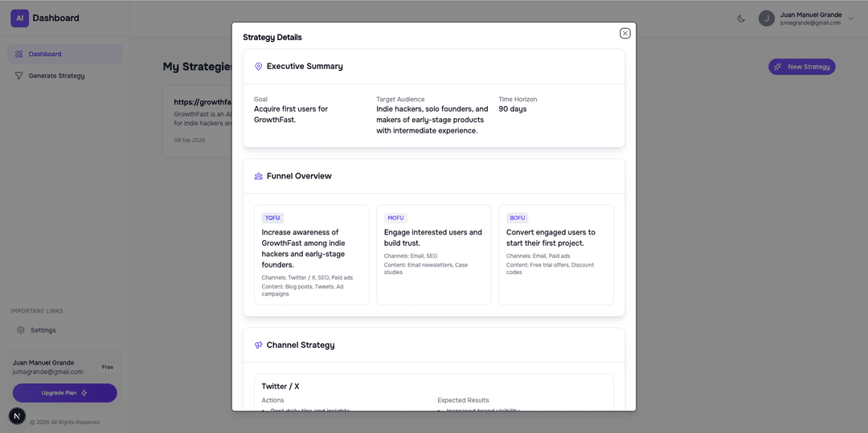The image size is (868, 433).
Task: Open the Settings link
Action: tap(43, 330)
